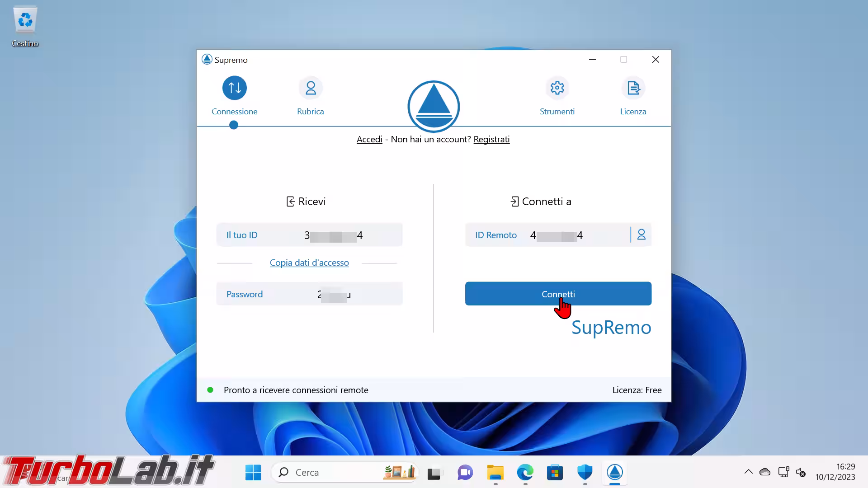This screenshot has width=868, height=488.
Task: Open File Explorer from the taskbar
Action: click(x=495, y=473)
